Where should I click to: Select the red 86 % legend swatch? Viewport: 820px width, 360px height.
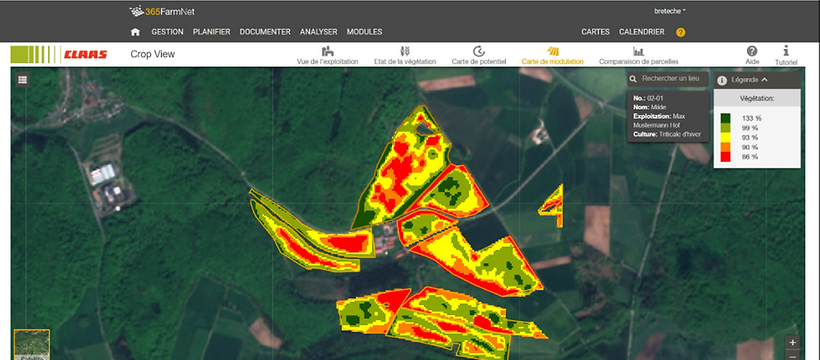[x=725, y=156]
